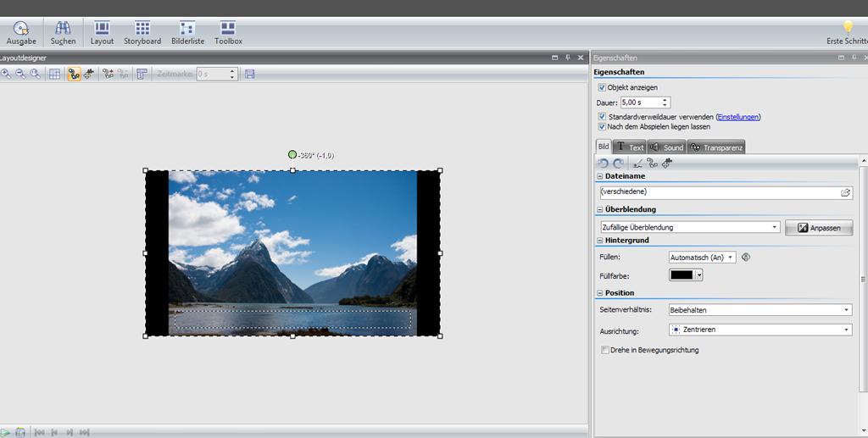Enable Drehe in Bewegungsrichtung checkbox

click(x=604, y=350)
